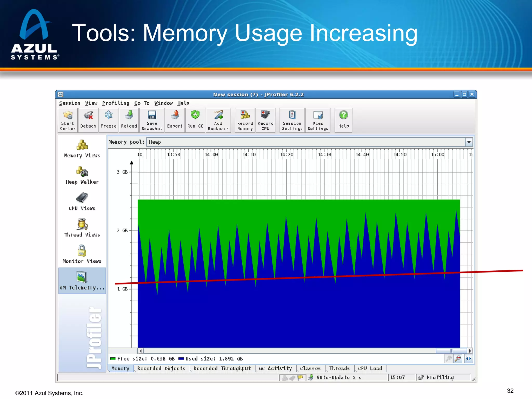Open Heap Walker in sidebar
The width and height of the screenshot is (532, 399).
[82, 175]
